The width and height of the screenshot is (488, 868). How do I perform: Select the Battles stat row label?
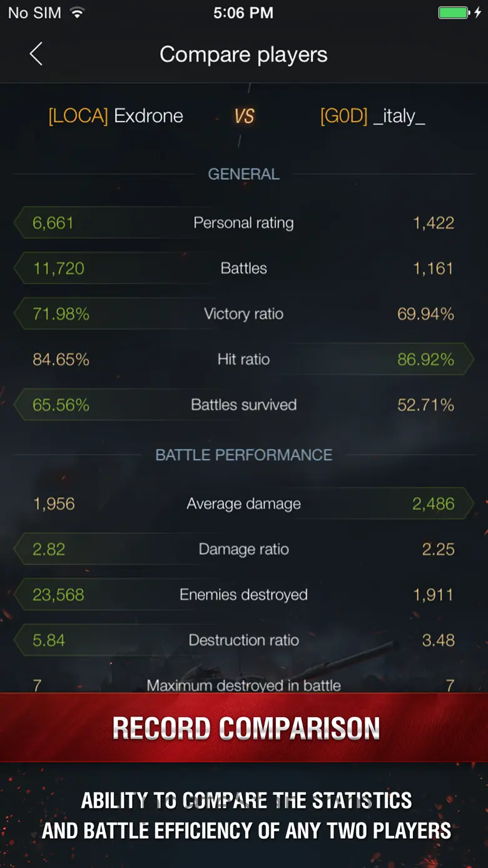point(243,268)
